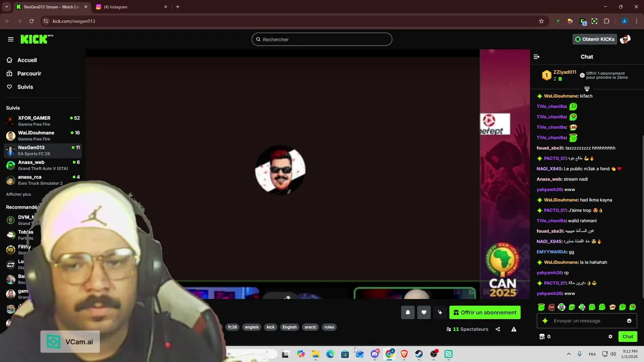Open Anass_web followed channel
The height and width of the screenshot is (362, 644).
point(43,165)
